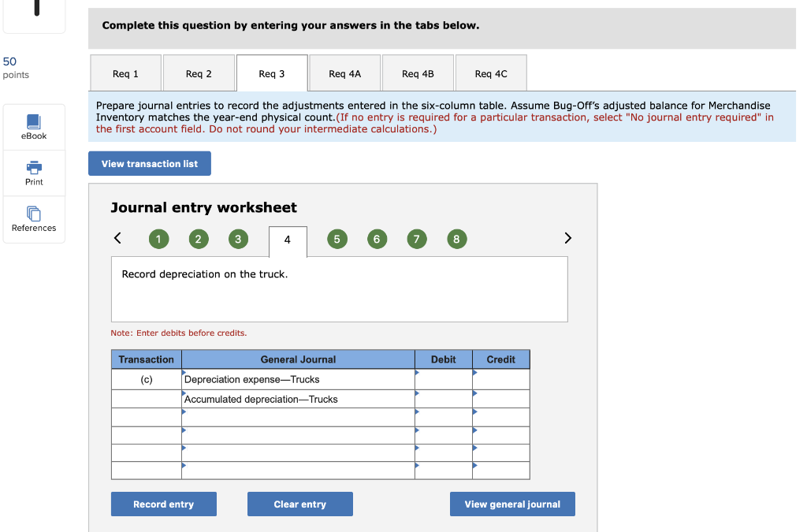Open Depreciation expense—Trucks account dropdown
Screen dimensions: 807x532
pyautogui.click(x=298, y=380)
